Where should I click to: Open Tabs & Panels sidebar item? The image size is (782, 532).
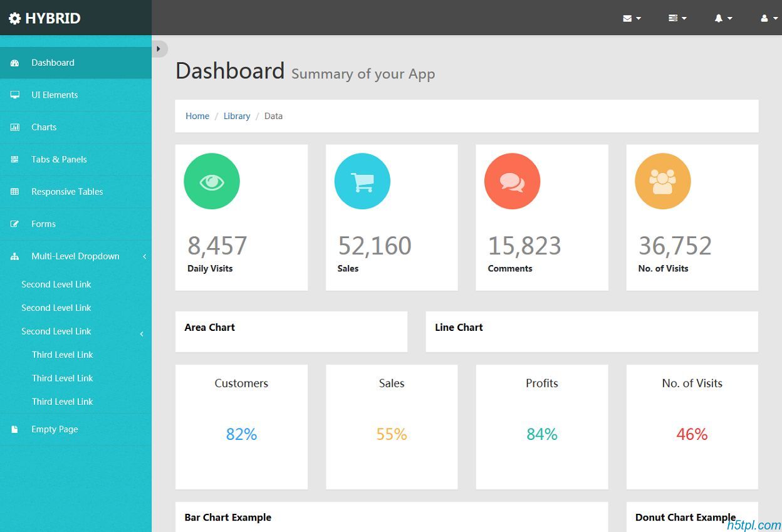[59, 159]
